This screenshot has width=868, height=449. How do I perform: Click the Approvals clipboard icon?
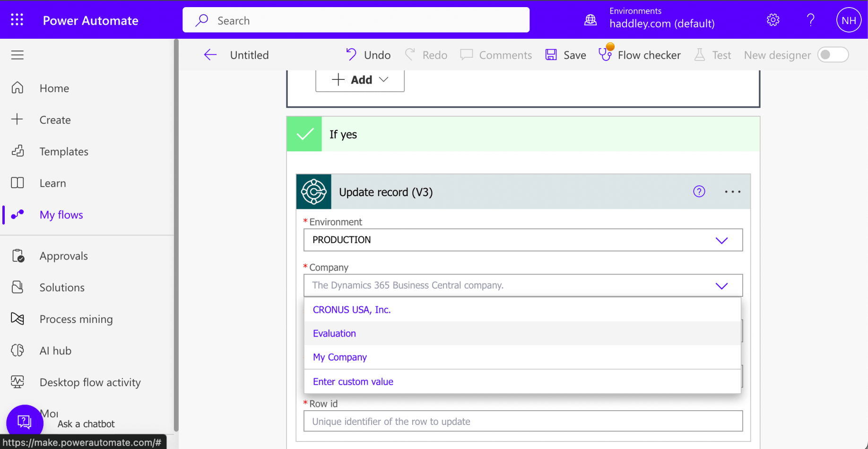point(18,256)
